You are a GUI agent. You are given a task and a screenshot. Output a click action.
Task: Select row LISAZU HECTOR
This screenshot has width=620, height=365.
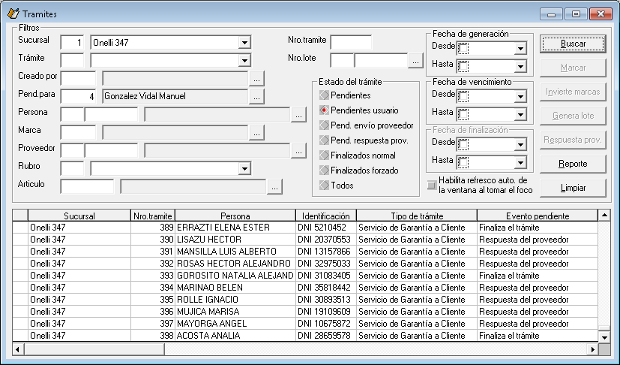point(305,240)
